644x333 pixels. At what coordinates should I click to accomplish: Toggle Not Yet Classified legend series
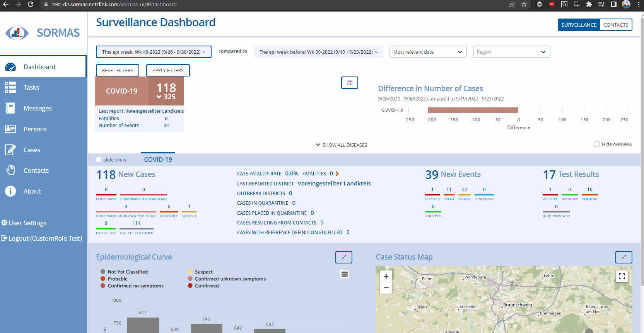click(124, 272)
